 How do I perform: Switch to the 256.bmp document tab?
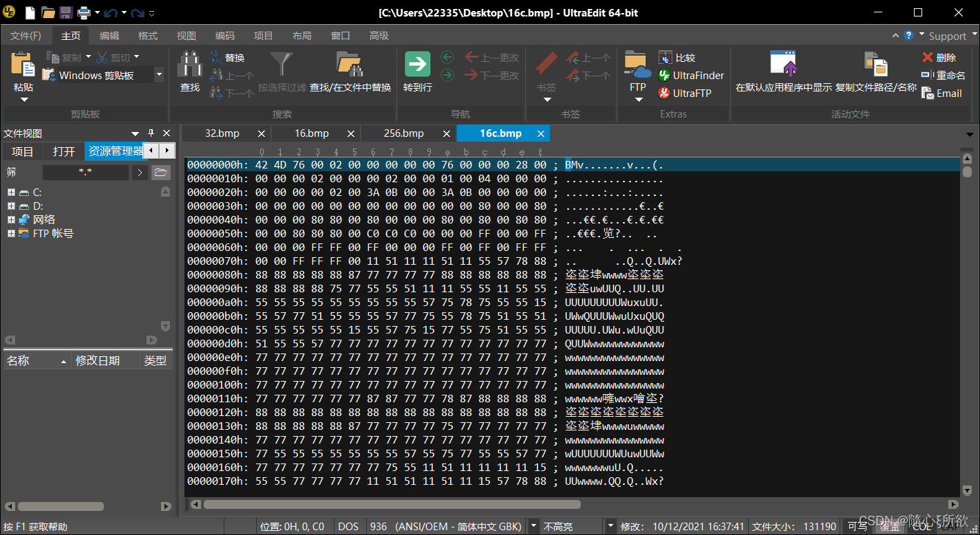click(x=403, y=133)
